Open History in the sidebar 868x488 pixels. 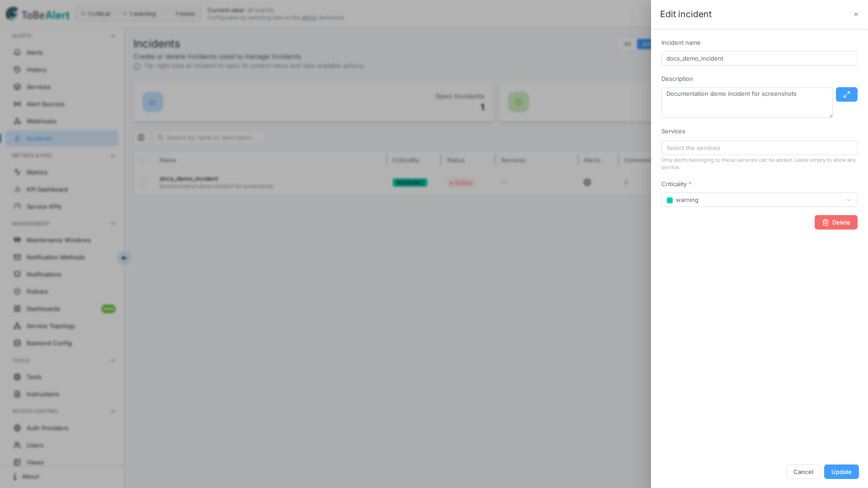[x=62, y=70]
